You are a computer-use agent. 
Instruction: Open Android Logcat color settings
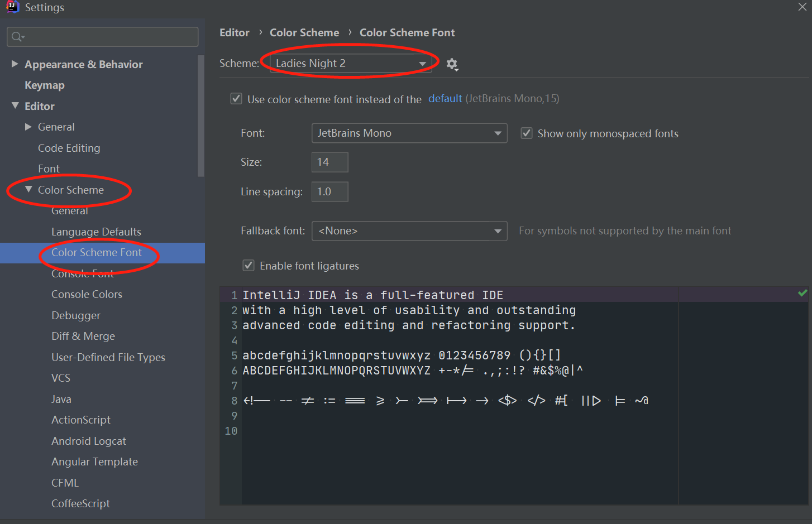[89, 441]
